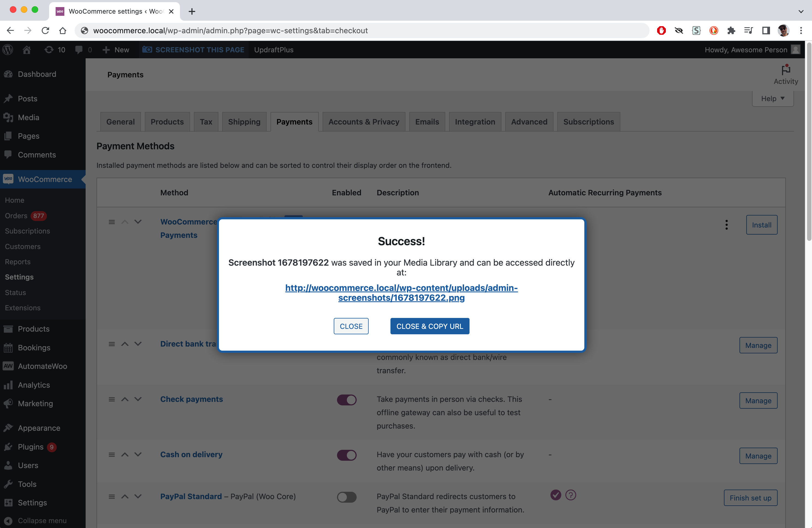
Task: Click SCREENSHOT THIS PAGE camera button
Action: (193, 50)
